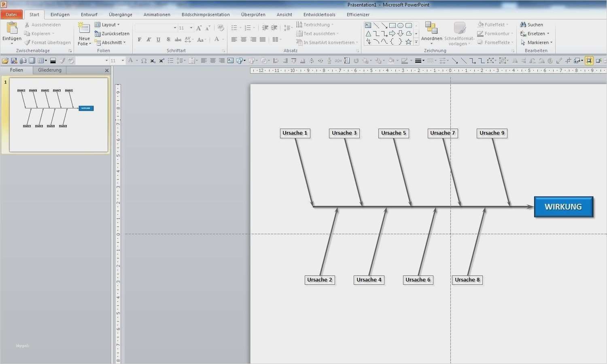607x364 pixels.
Task: Select slide 1 thumbnail
Action: pyautogui.click(x=59, y=115)
